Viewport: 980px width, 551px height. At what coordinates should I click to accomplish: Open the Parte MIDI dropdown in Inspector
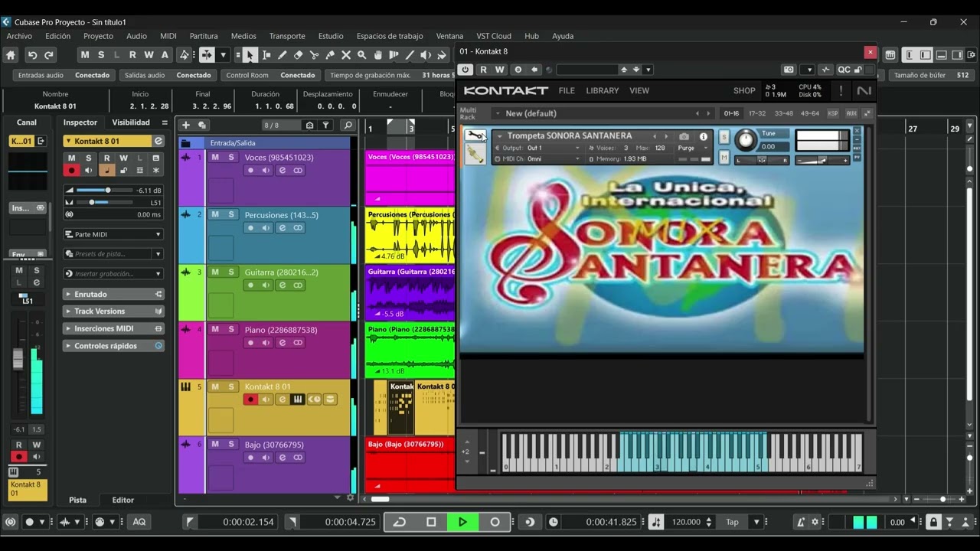(x=113, y=234)
